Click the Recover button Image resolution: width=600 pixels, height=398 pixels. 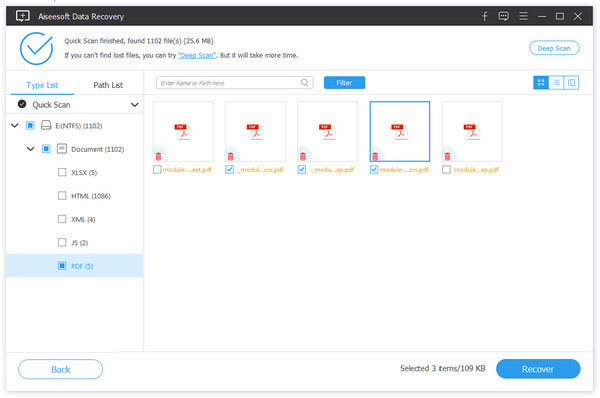(538, 369)
